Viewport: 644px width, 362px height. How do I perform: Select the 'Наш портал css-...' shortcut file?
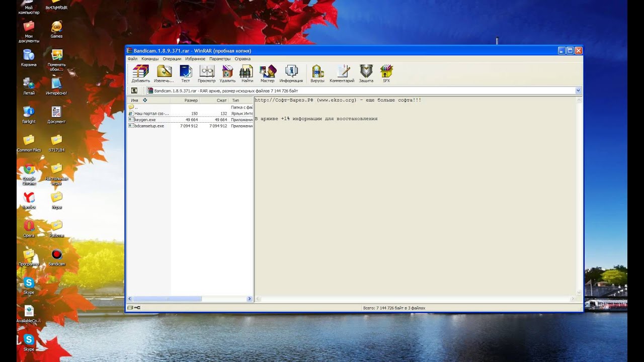coord(190,114)
